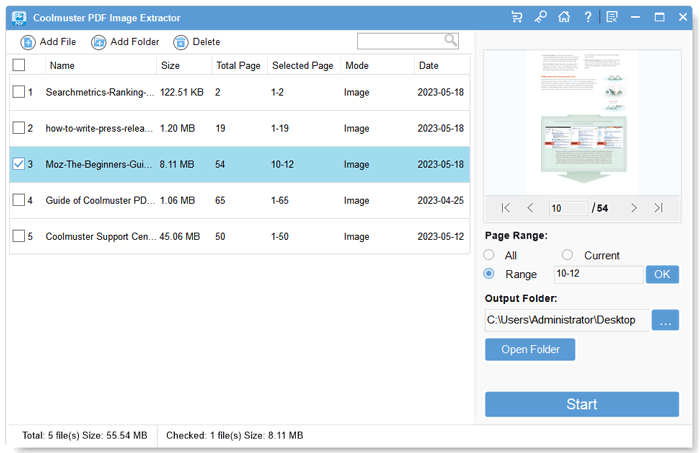Sort by the Mode column header

(x=357, y=66)
